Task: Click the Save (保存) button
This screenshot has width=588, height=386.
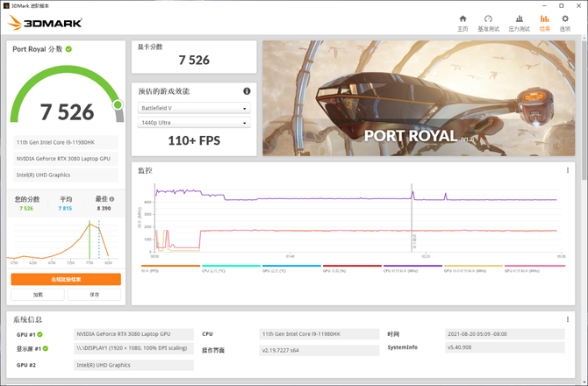Action: click(94, 295)
